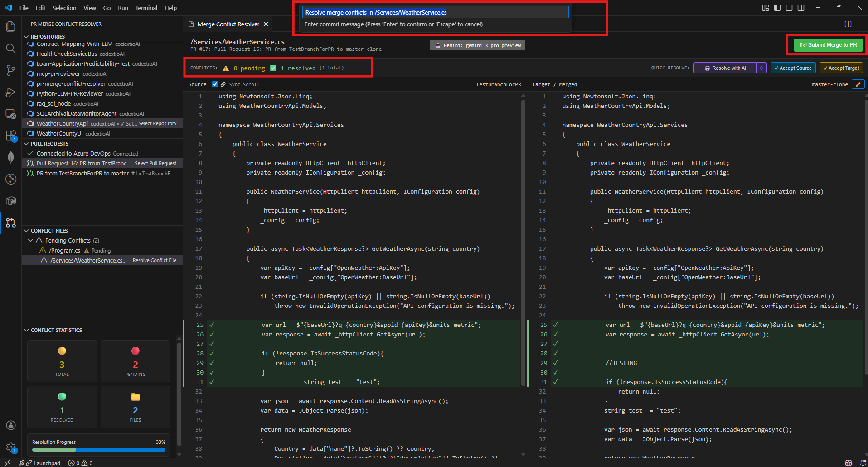Click the Resolution Progress bar
868x467 pixels.
tap(99, 450)
